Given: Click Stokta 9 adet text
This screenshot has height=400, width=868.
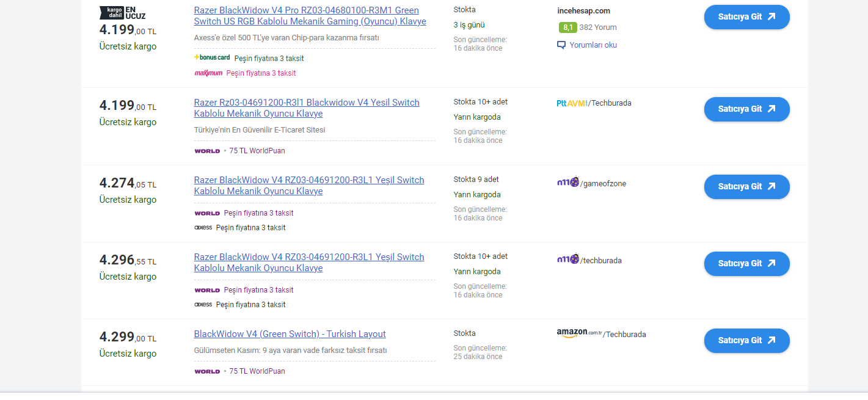Looking at the screenshot, I should pyautogui.click(x=476, y=180).
